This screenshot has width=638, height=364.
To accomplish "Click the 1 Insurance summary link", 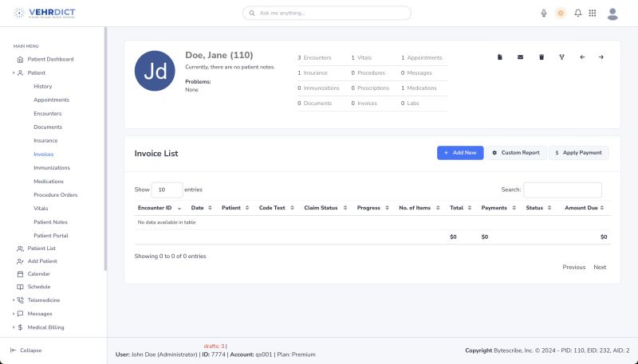I will click(x=313, y=73).
